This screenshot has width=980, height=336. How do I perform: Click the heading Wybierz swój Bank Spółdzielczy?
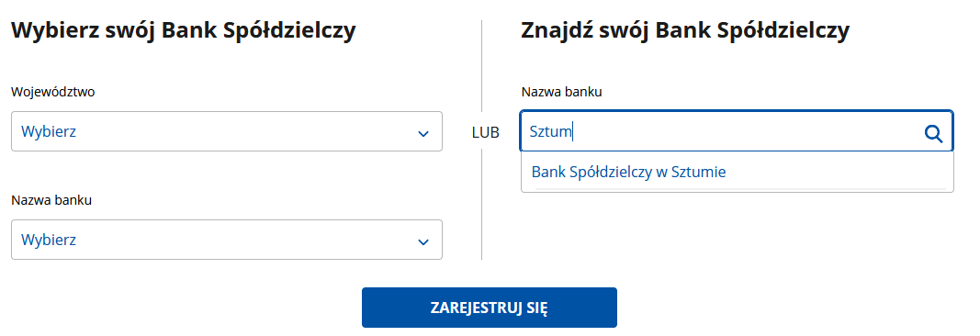pyautogui.click(x=184, y=30)
